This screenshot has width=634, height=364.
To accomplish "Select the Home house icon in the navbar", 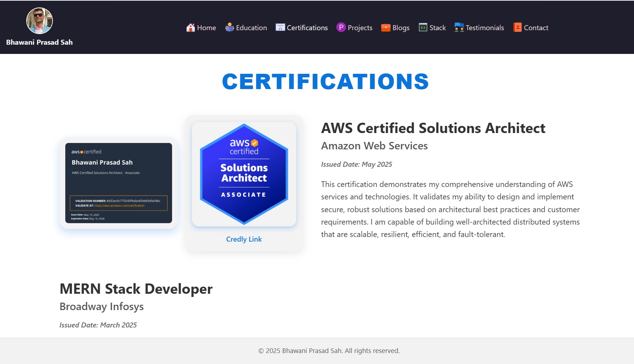I will 191,27.
